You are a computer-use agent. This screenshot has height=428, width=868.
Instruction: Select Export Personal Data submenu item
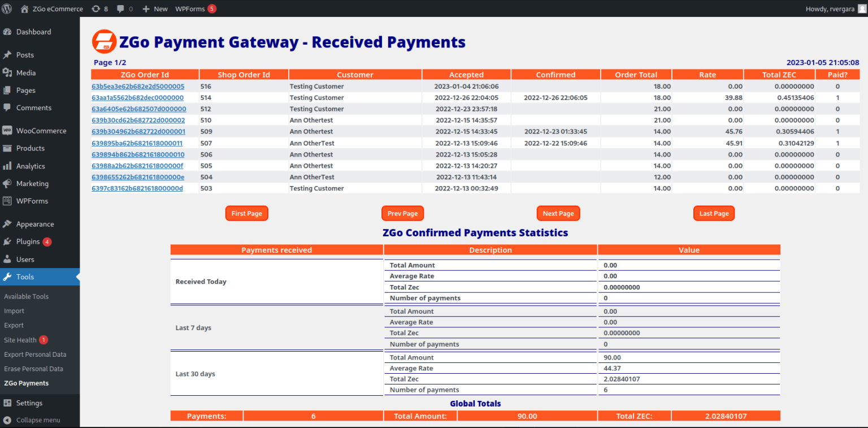35,354
